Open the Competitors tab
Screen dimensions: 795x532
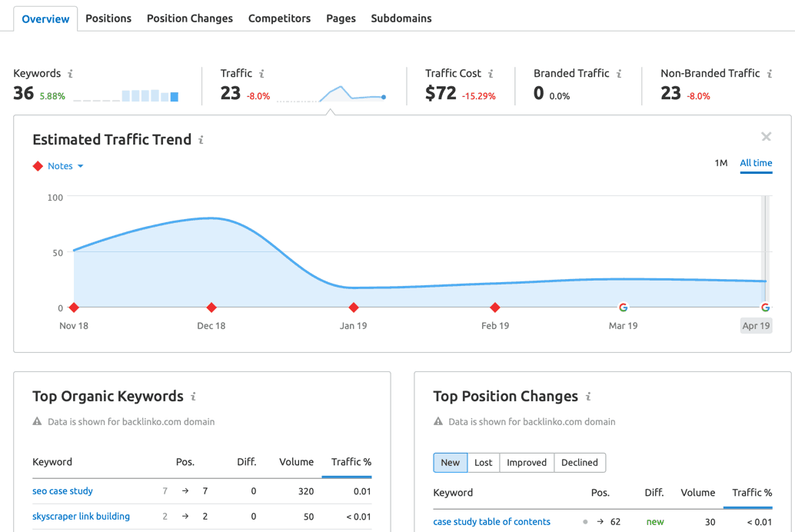tap(279, 18)
